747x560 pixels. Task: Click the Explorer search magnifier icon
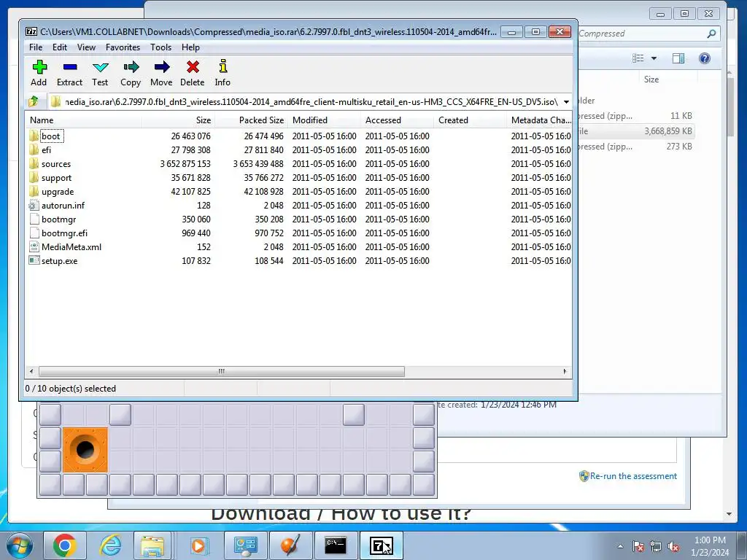pyautogui.click(x=711, y=34)
